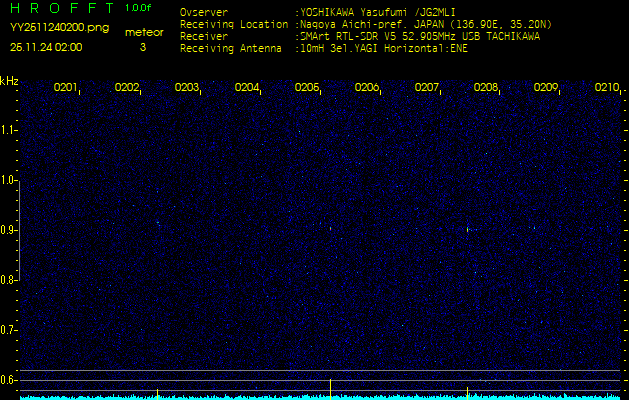This screenshot has height=400, width=629.
Task: Click the 0201 time marker label
Action: pyautogui.click(x=65, y=87)
